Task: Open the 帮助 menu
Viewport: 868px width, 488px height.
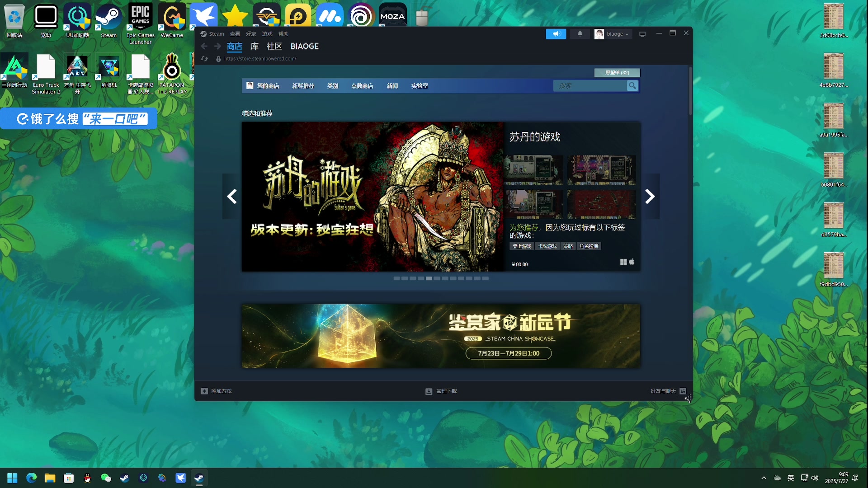Action: 283,34
